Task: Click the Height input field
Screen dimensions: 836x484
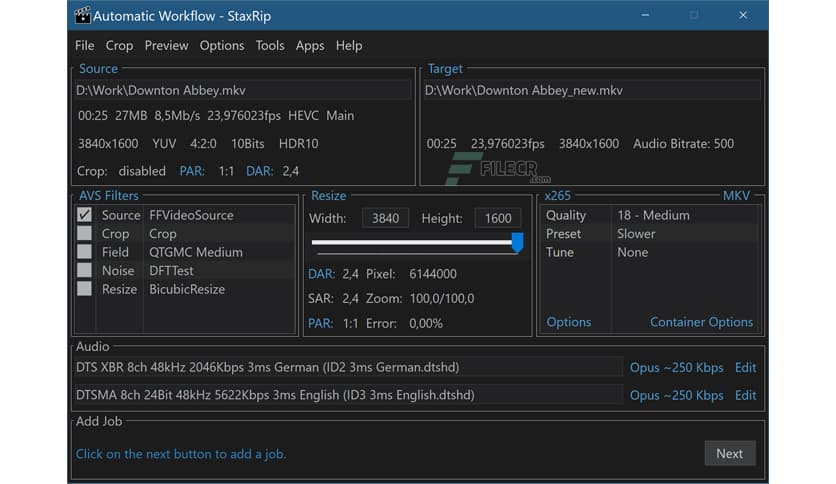Action: [x=497, y=218]
